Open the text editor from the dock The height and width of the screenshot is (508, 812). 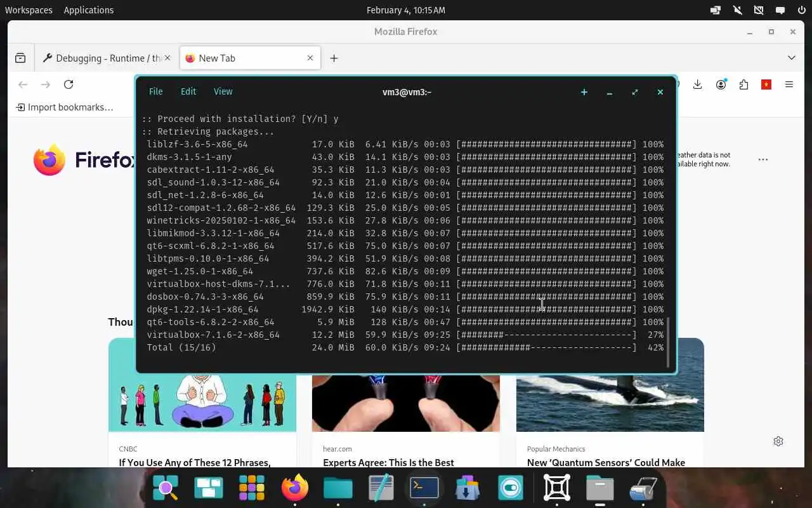(x=381, y=488)
